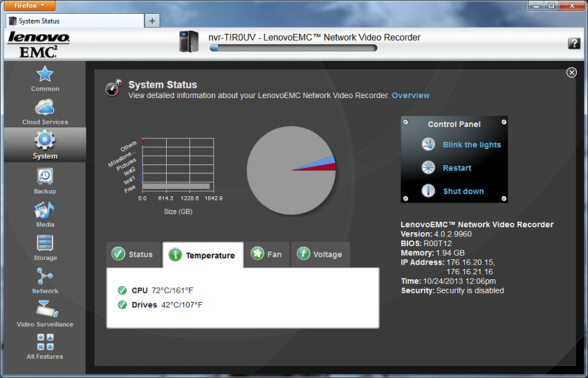Viewport: 588px width, 378px height.
Task: Open a new browser tab
Action: point(152,21)
